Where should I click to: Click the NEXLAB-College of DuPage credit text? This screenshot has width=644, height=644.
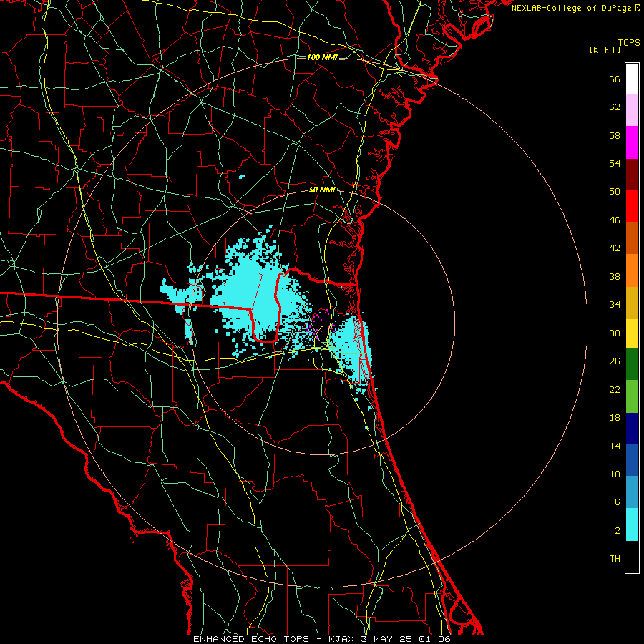(x=575, y=8)
